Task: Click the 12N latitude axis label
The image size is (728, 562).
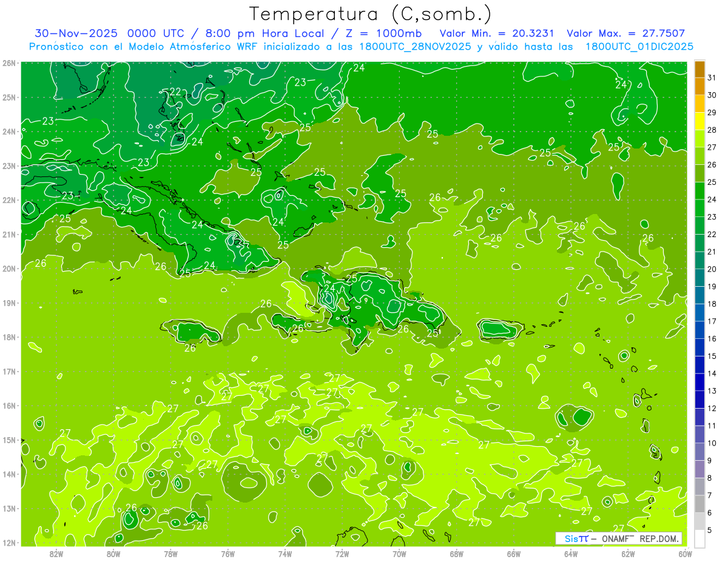Action: pos(9,543)
